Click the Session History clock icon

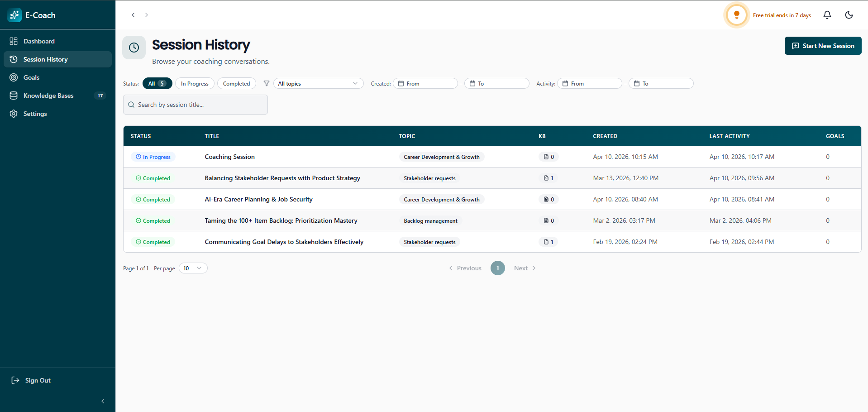[x=134, y=48]
